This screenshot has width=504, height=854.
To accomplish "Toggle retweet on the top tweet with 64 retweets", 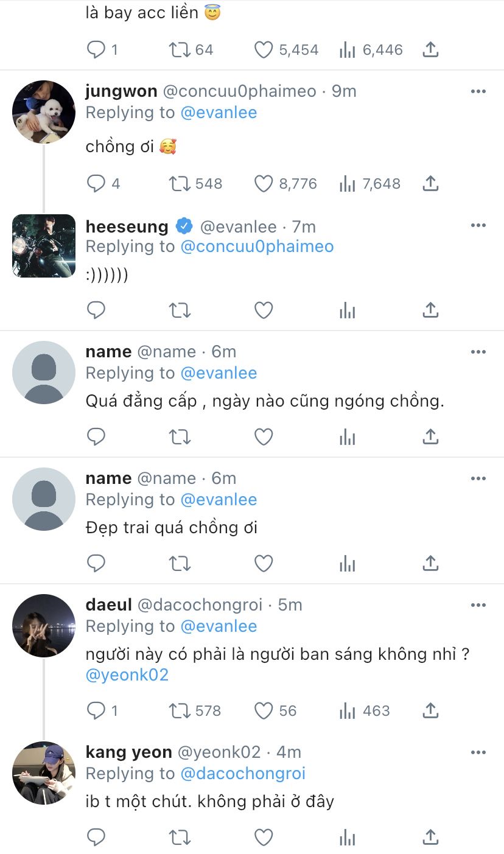I will pos(180,49).
